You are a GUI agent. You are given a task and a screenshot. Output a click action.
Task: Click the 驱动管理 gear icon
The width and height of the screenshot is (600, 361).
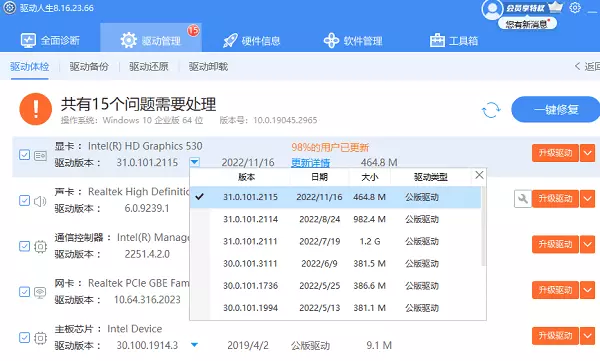tap(129, 40)
